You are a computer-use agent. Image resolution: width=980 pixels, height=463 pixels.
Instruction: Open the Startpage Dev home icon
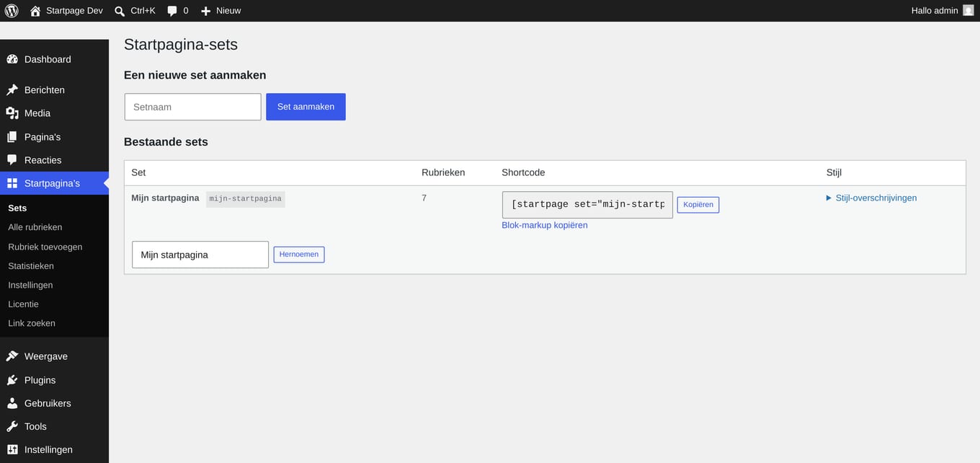35,11
